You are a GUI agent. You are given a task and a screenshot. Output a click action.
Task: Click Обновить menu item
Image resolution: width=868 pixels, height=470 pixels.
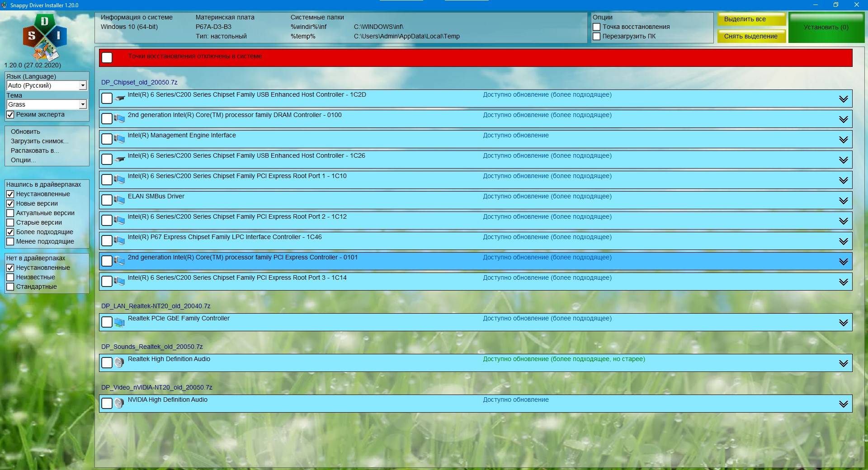(x=25, y=132)
